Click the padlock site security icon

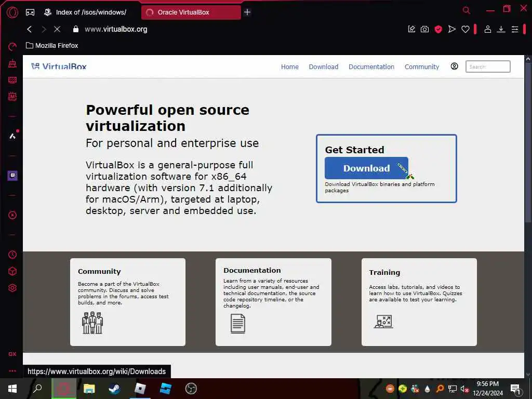click(x=76, y=29)
